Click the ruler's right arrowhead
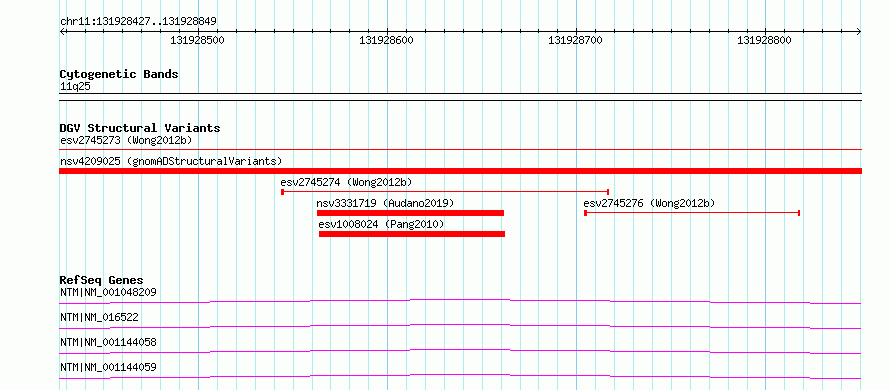 (859, 32)
